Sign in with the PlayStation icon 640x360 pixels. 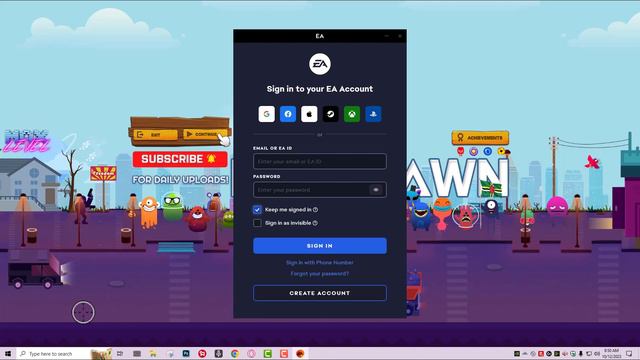(373, 114)
